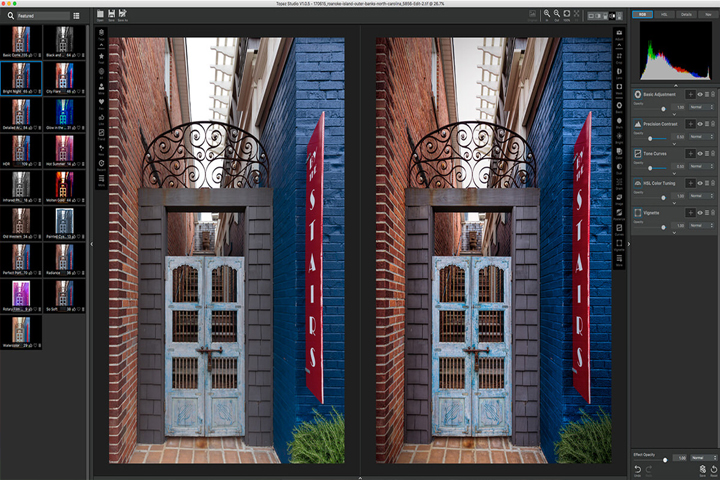The height and width of the screenshot is (480, 720).
Task: Select the Glow in the Dark effect thumbnail
Action: 64,115
